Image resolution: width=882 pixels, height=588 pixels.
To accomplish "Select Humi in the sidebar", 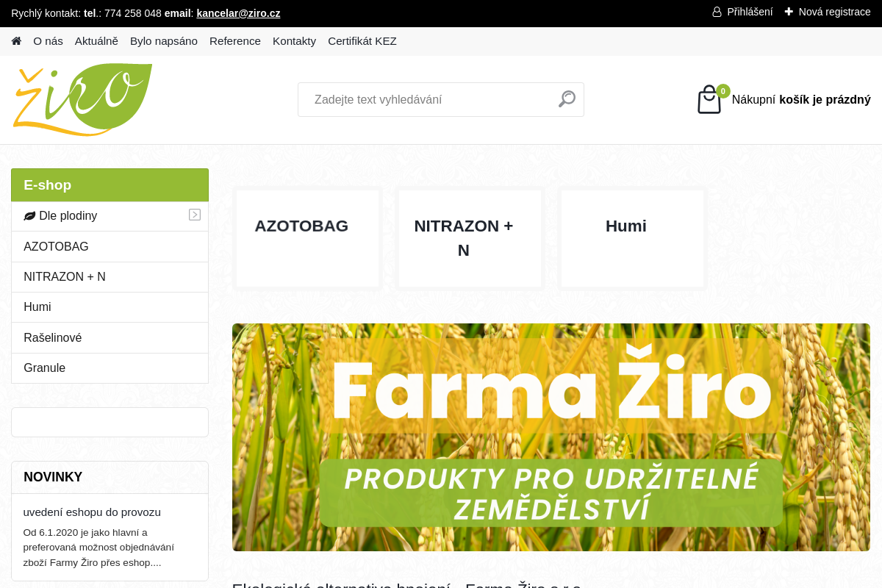I will (110, 307).
